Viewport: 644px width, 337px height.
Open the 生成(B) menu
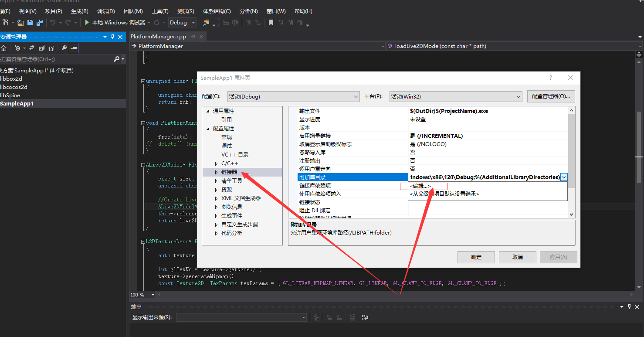[x=79, y=11]
